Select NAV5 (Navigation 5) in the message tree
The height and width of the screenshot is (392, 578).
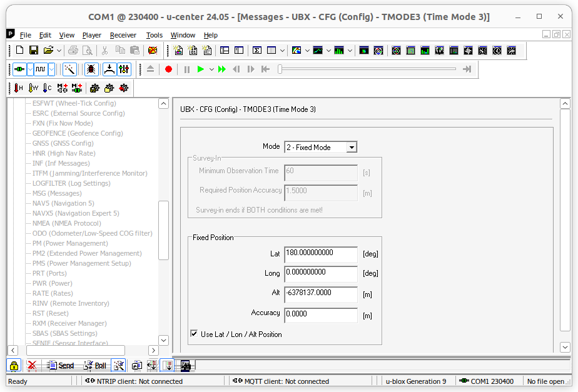pyautogui.click(x=63, y=203)
